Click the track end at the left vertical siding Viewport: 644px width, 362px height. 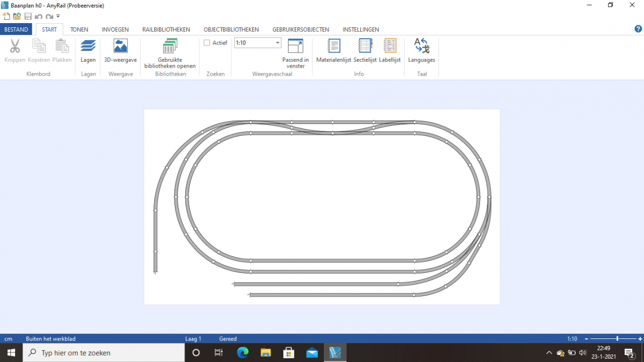point(155,272)
